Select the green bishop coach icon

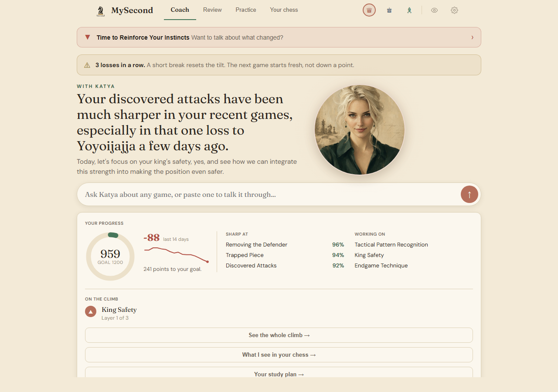[x=409, y=10]
